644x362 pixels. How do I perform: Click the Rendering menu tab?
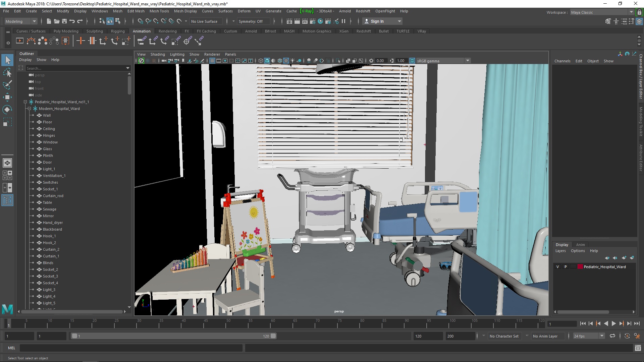[167, 31]
